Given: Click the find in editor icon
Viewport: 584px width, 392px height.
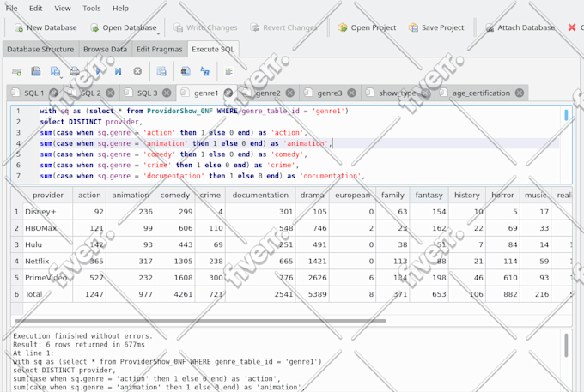Looking at the screenshot, I should coord(186,71).
